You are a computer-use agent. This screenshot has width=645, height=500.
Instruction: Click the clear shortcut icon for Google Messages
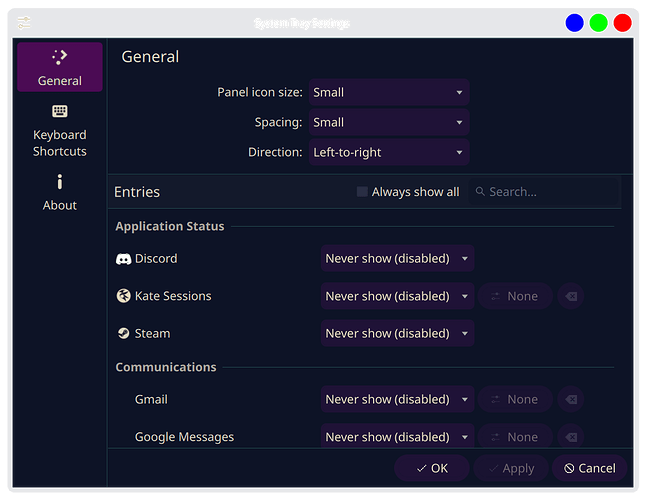pos(570,437)
